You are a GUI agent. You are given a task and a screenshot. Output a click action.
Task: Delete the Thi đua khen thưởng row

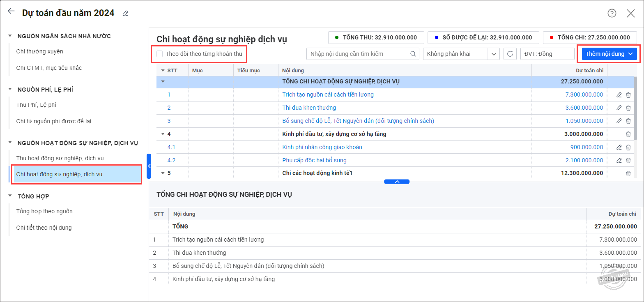[628, 108]
